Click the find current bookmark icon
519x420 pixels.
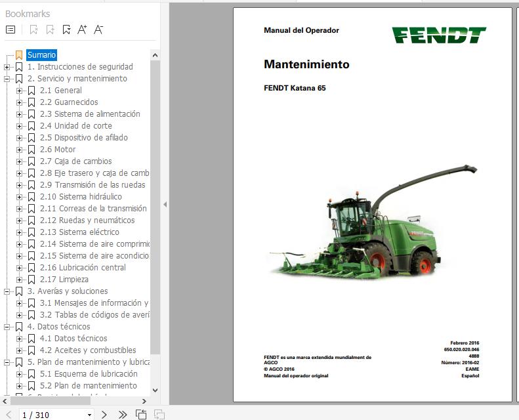tap(66, 30)
